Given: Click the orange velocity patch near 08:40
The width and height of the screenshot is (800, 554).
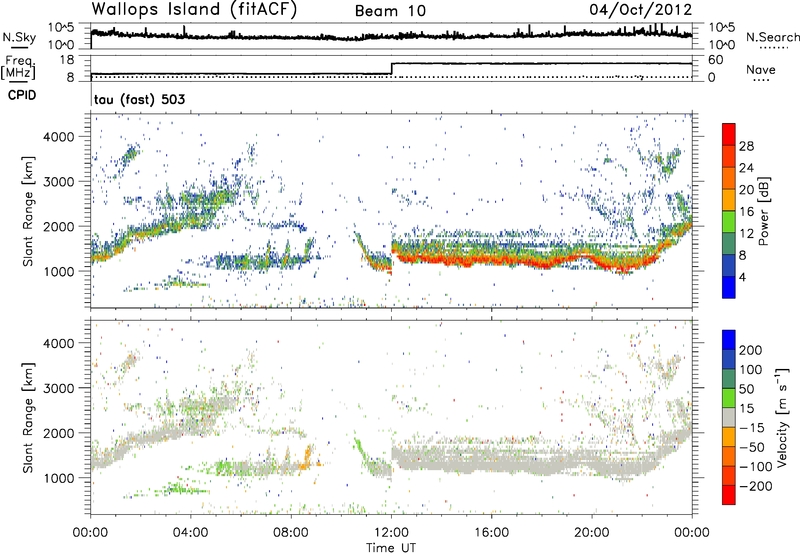Looking at the screenshot, I should [x=307, y=458].
